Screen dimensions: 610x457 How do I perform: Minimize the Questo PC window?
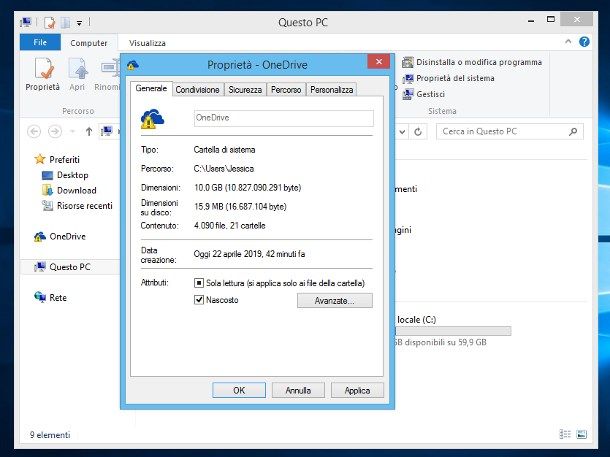(531, 21)
